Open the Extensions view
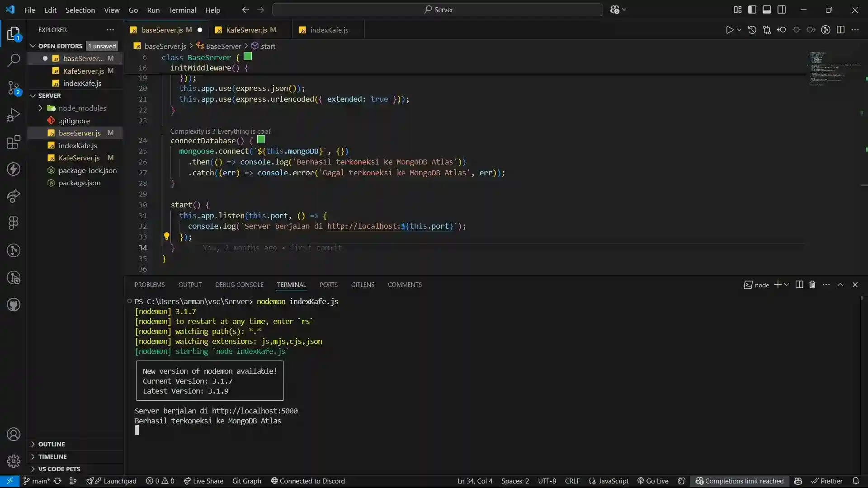868x488 pixels. click(14, 142)
